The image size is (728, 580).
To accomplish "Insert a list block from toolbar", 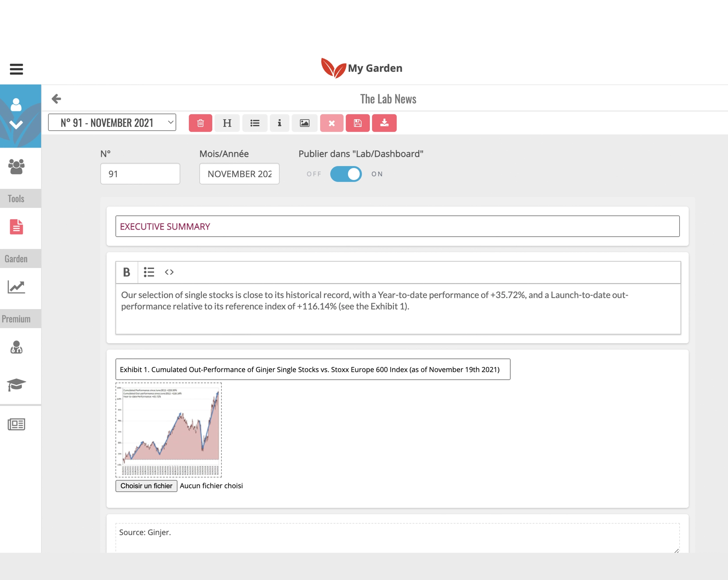I will [255, 123].
